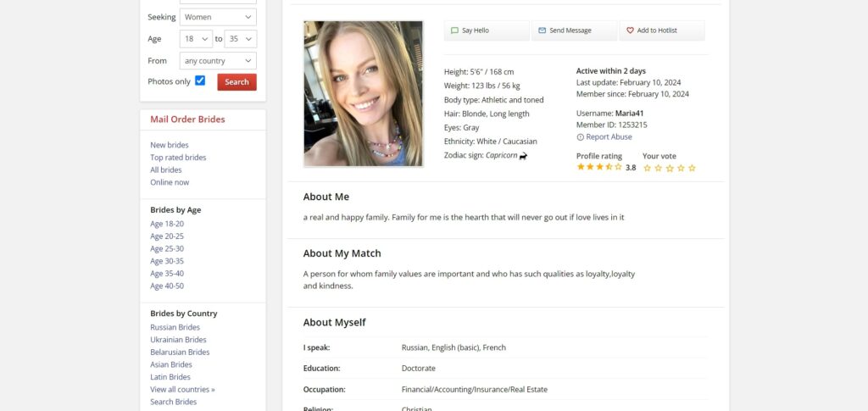Uncheck the Photos only checkbox
868x411 pixels.
[x=200, y=81]
